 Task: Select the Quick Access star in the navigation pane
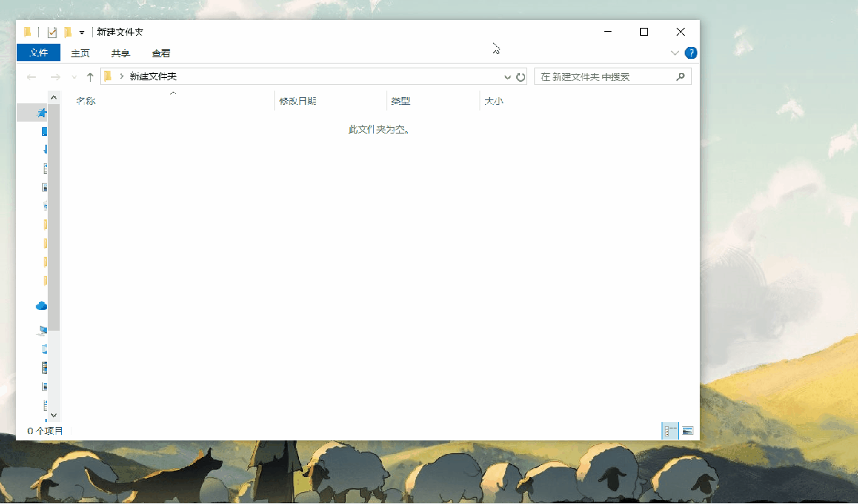coord(41,112)
